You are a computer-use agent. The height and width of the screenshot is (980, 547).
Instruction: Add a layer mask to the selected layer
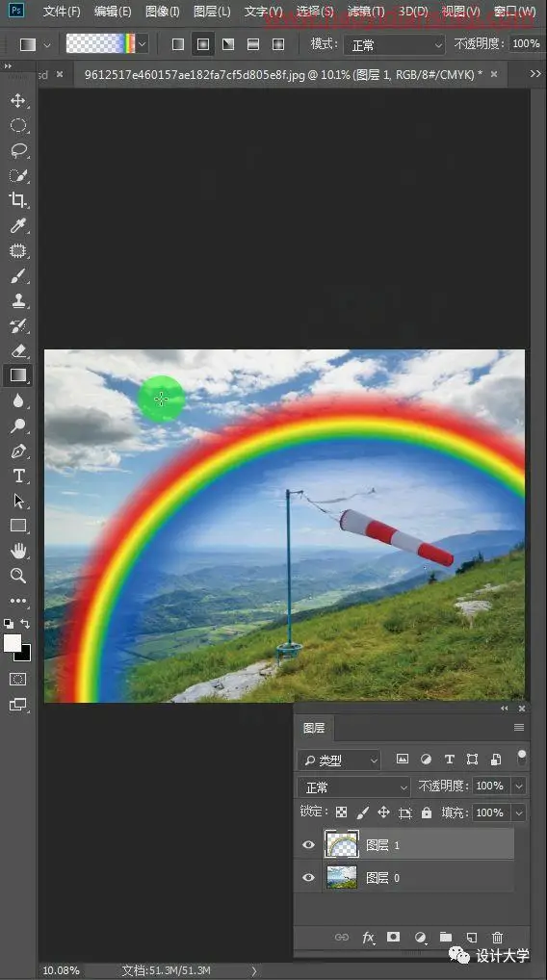[393, 937]
